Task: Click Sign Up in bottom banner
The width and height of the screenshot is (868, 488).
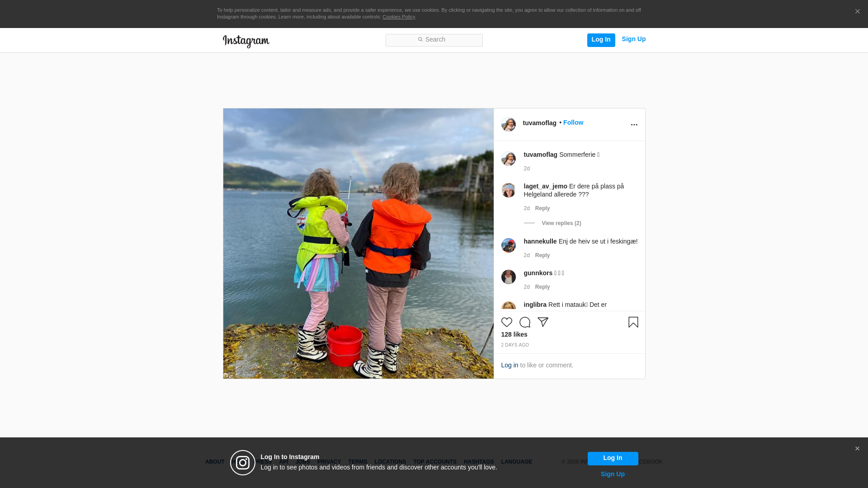Action: [x=613, y=474]
